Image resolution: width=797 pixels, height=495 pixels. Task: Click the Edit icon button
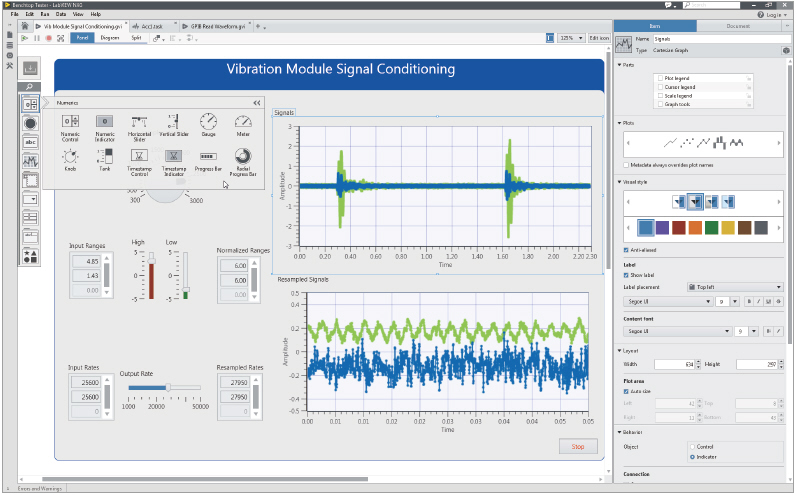[x=599, y=37]
